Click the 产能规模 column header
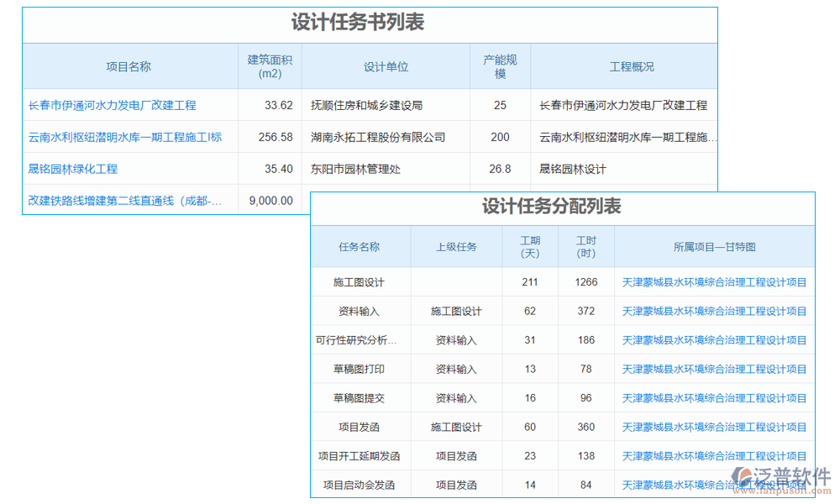Image resolution: width=840 pixels, height=504 pixels. 500,66
